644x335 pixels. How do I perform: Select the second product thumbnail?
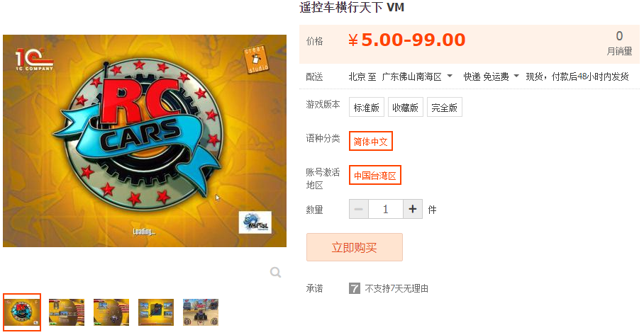point(67,312)
